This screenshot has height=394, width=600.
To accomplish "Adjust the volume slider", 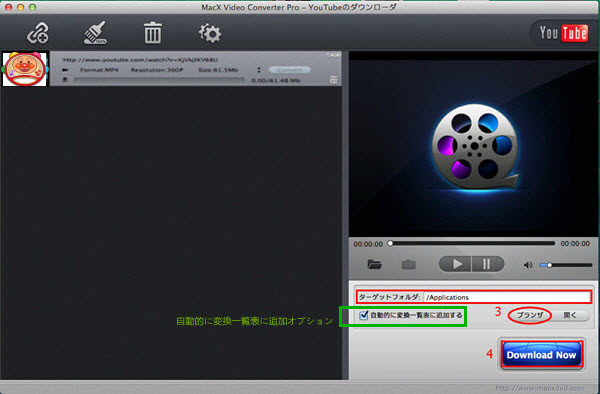I will pyautogui.click(x=566, y=265).
